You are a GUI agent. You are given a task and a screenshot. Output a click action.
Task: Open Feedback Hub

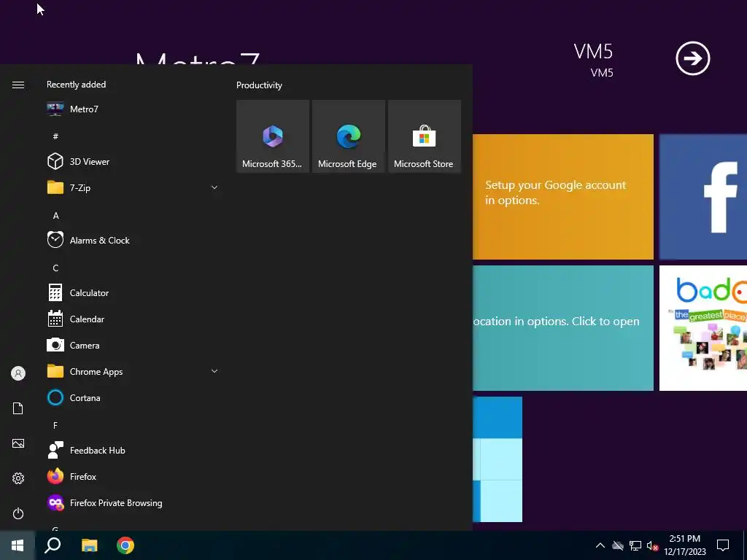132,450
